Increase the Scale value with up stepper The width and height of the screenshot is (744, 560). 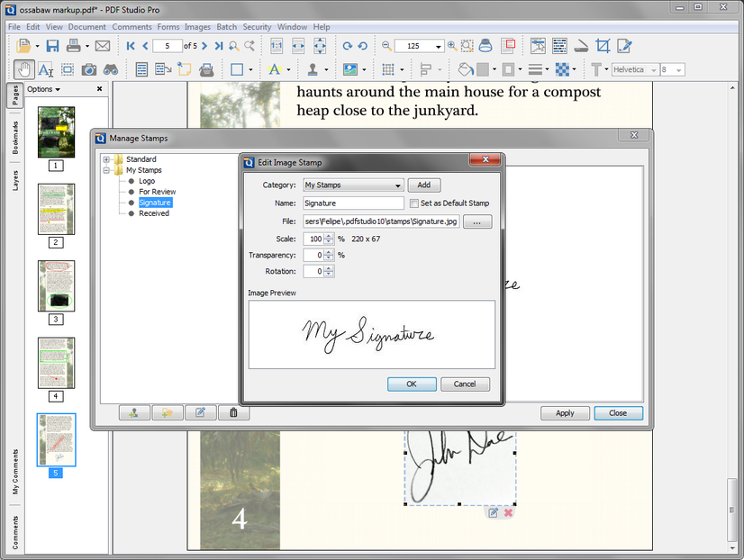tap(329, 236)
